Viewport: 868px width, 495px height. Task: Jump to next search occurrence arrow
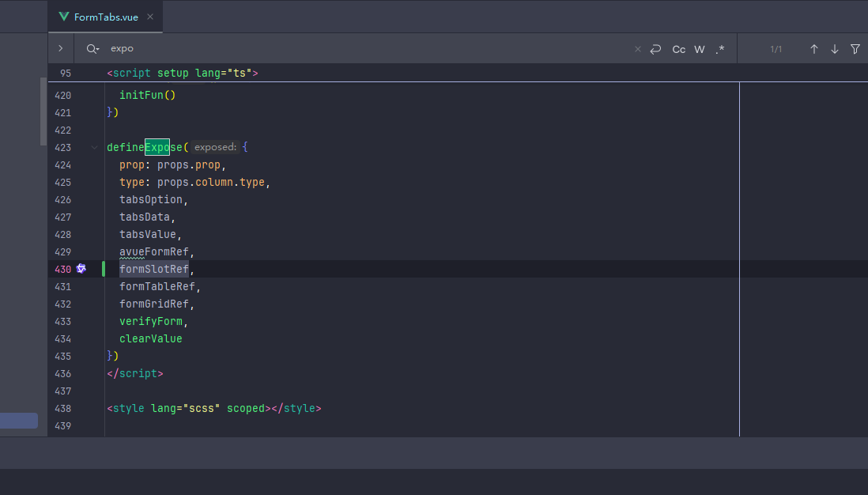pyautogui.click(x=834, y=49)
